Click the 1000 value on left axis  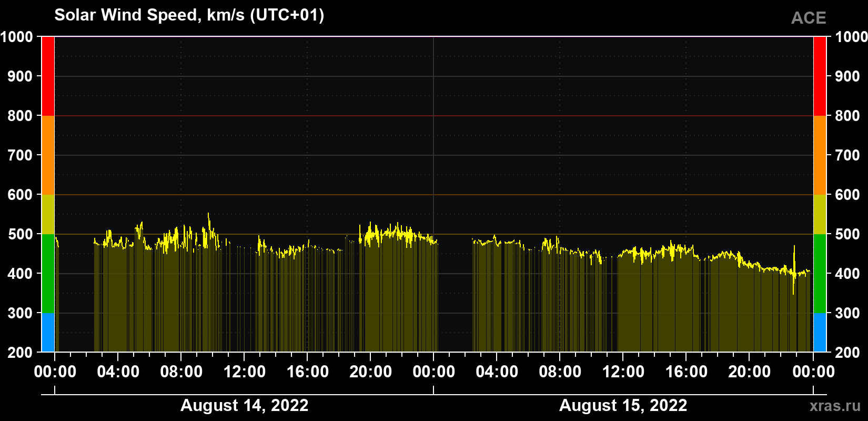[x=17, y=37]
